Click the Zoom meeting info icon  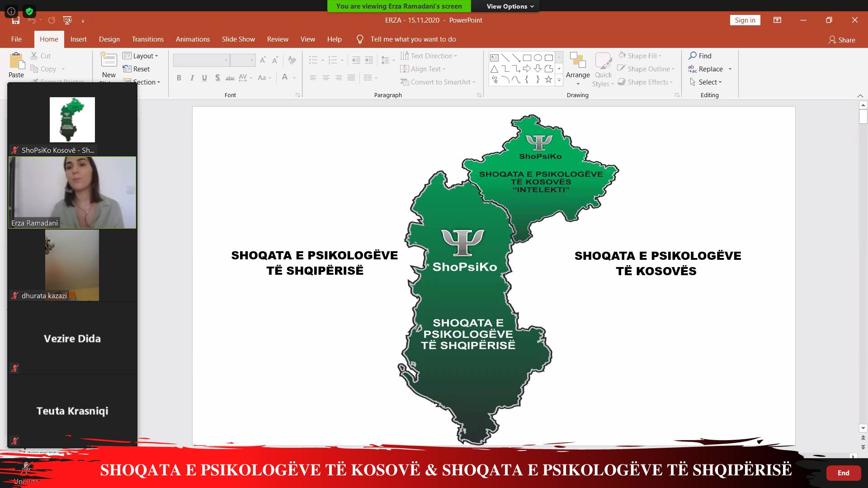coord(11,11)
